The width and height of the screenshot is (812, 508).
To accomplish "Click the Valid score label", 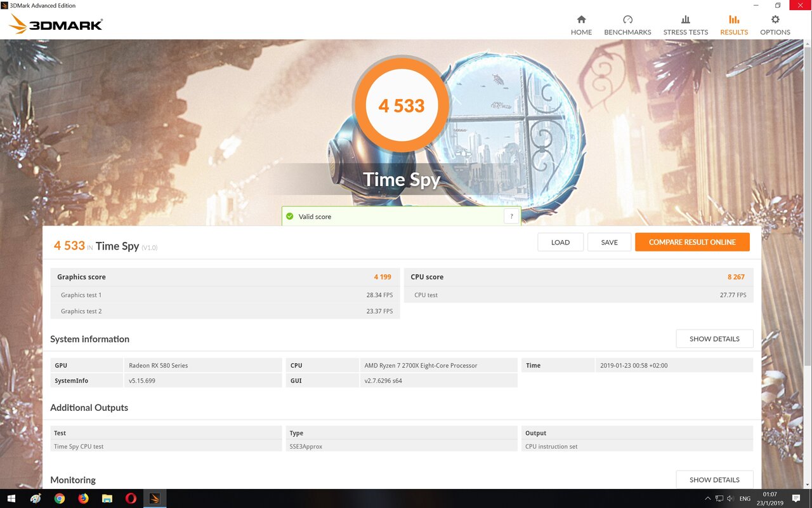I will tap(315, 217).
